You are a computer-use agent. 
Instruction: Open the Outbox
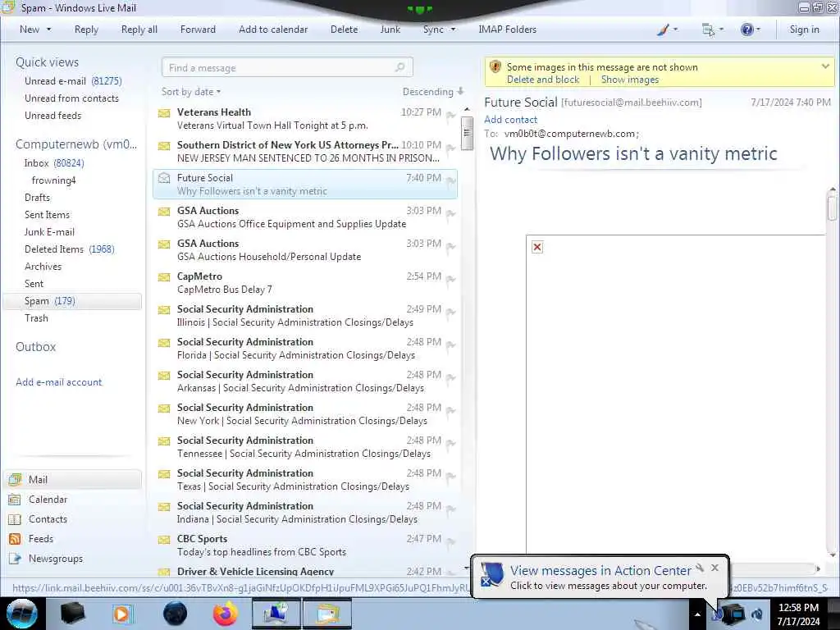[x=35, y=347]
